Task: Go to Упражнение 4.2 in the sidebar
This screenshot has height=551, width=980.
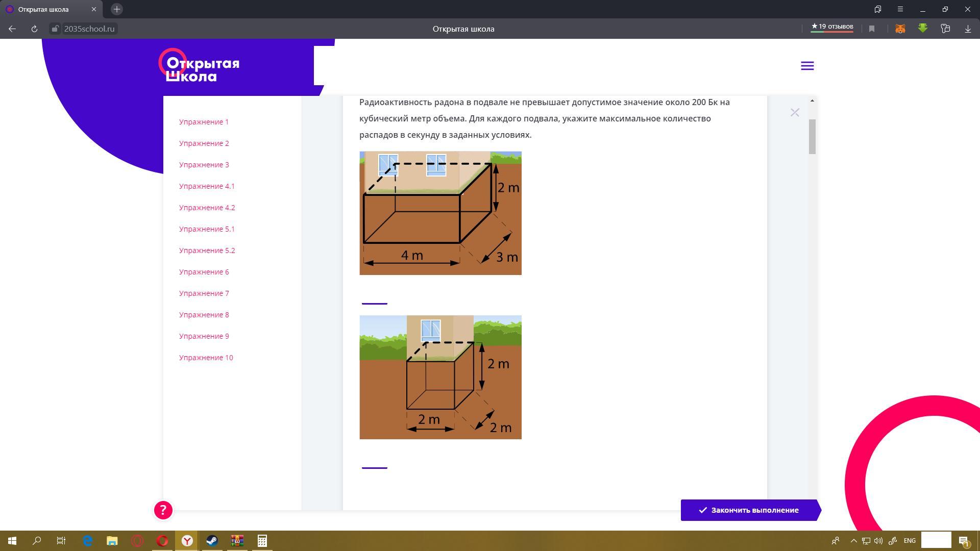Action: tap(207, 208)
